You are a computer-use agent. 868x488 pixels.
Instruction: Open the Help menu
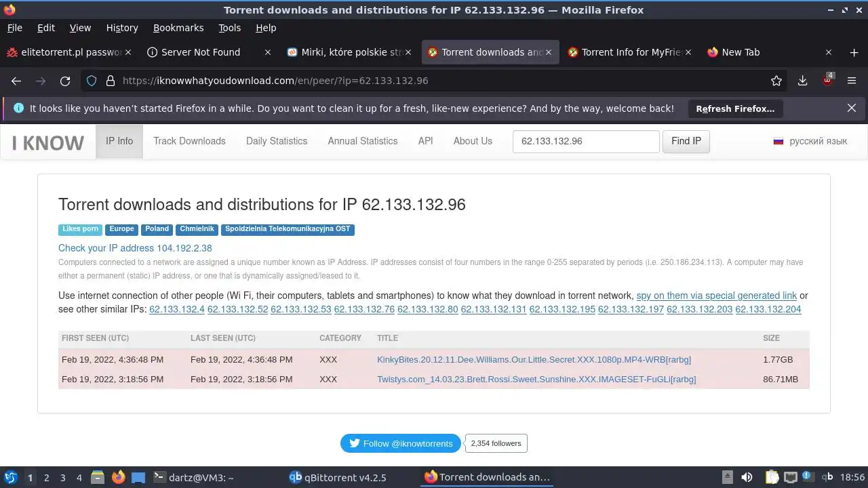click(266, 28)
